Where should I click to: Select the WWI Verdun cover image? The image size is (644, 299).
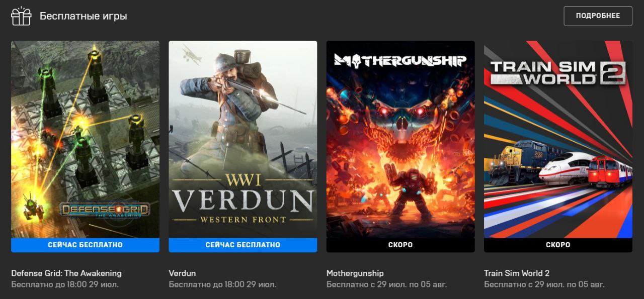coord(243,139)
